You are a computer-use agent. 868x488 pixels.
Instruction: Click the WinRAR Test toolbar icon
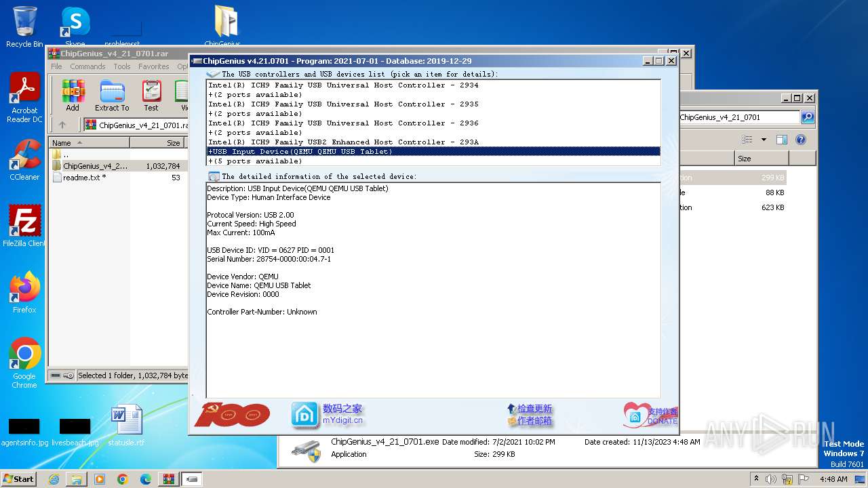tap(151, 96)
